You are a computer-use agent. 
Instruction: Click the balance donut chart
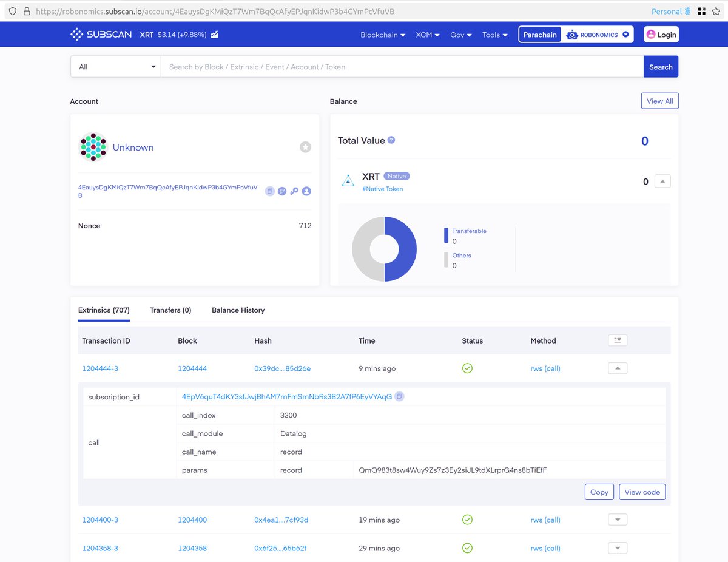tap(384, 249)
